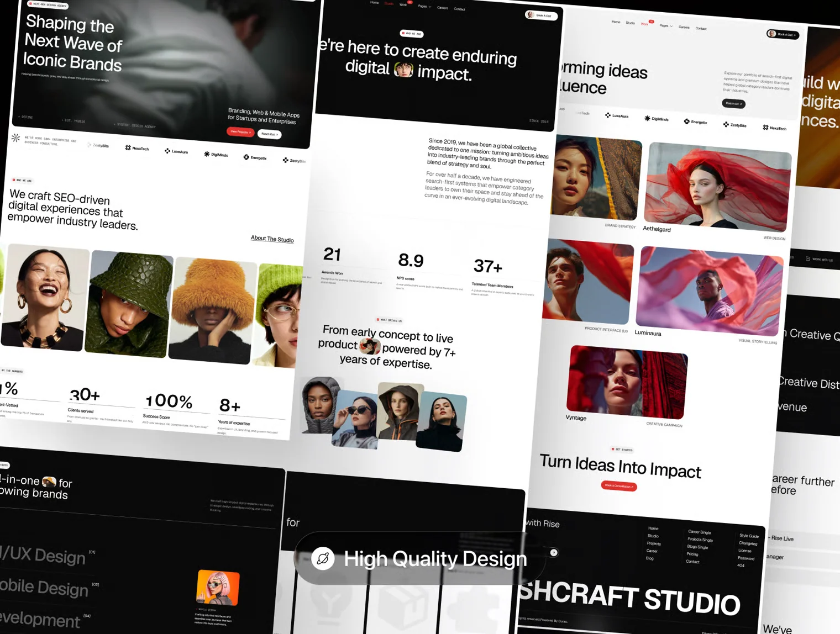The height and width of the screenshot is (634, 840).
Task: Click the red View Projects button
Action: 240,132
